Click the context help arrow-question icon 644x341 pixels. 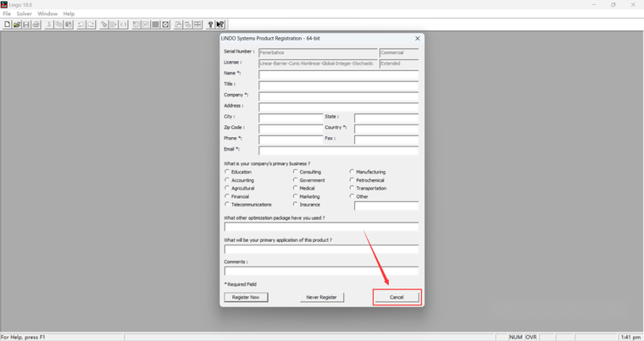(x=220, y=25)
